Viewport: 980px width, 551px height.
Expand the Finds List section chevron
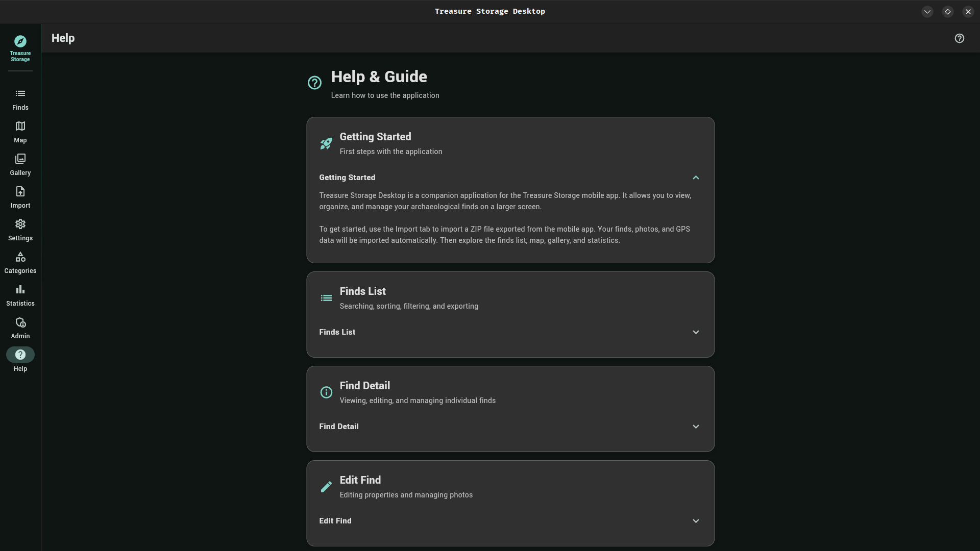pos(696,332)
